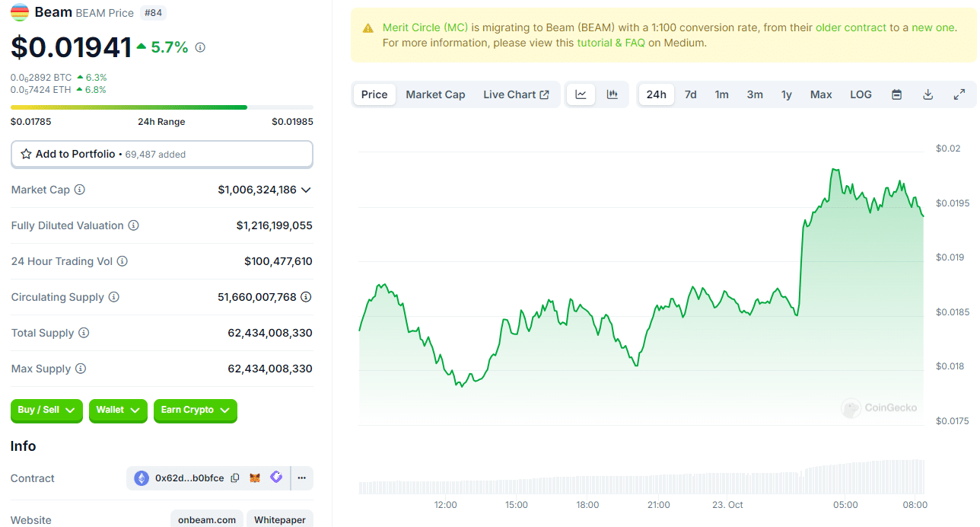Click Add to Portfolio button

pos(161,154)
